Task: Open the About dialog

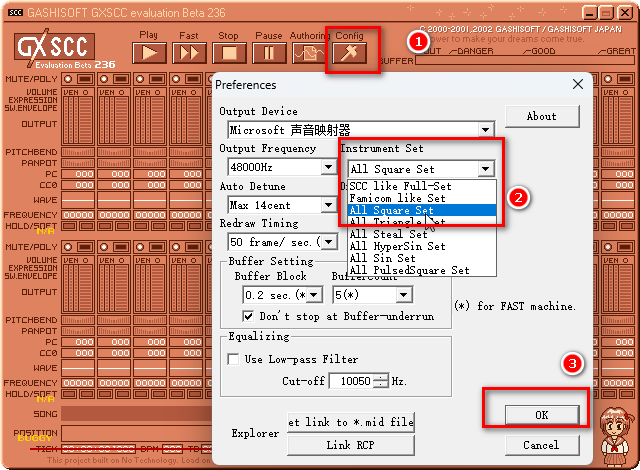Action: pyautogui.click(x=542, y=116)
